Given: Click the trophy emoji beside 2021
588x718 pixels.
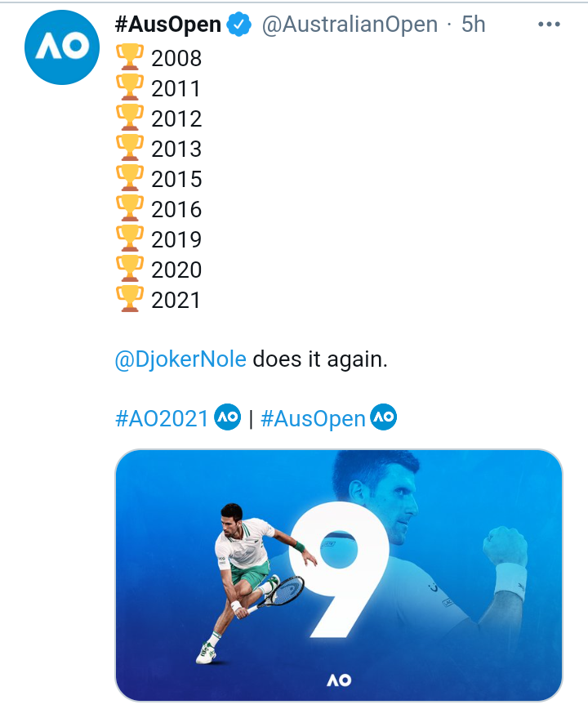Looking at the screenshot, I should [x=129, y=300].
